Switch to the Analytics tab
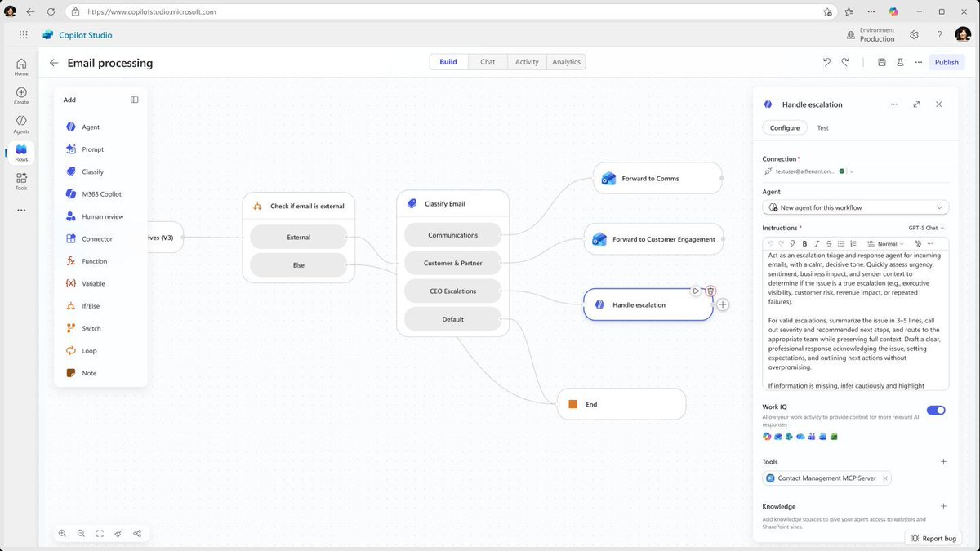Viewport: 980px width, 551px height. tap(566, 62)
